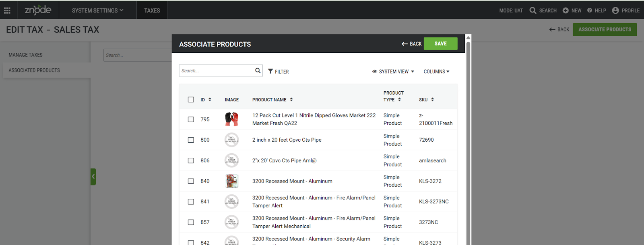Image resolution: width=644 pixels, height=245 pixels.
Task: Click product name 3200 Recessed Mount - Aluminum
Action: [x=292, y=181]
